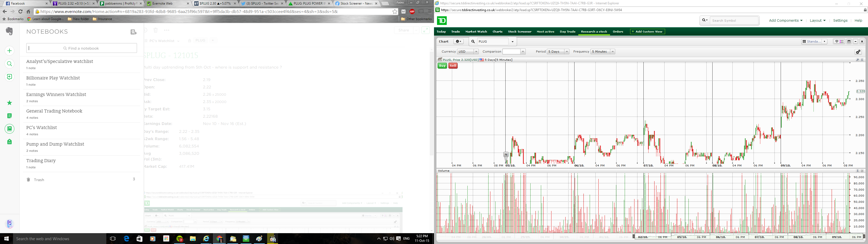This screenshot has width=868, height=244.
Task: Open Notes list icon in Evernote sidebar
Action: [9, 116]
